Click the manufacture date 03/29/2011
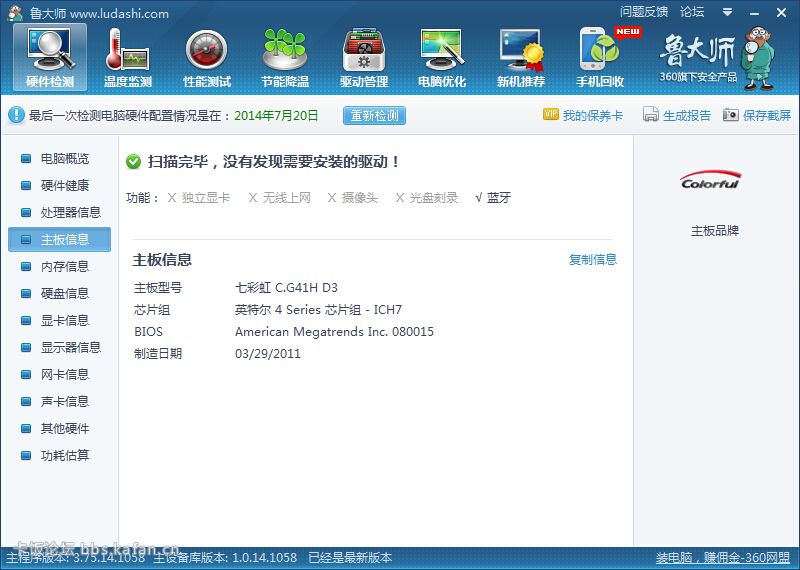Viewport: 800px width, 570px height. [268, 354]
